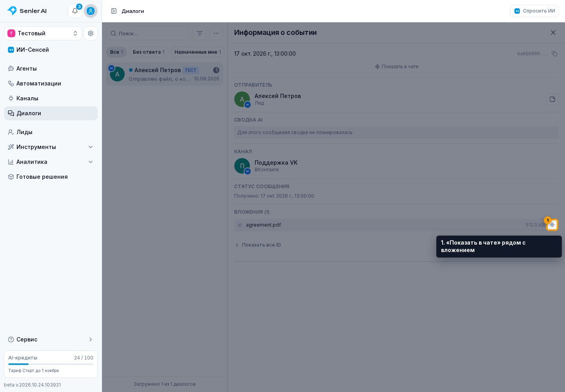565x392 pixels.
Task: Open Готовые решения
Action: click(x=51, y=177)
